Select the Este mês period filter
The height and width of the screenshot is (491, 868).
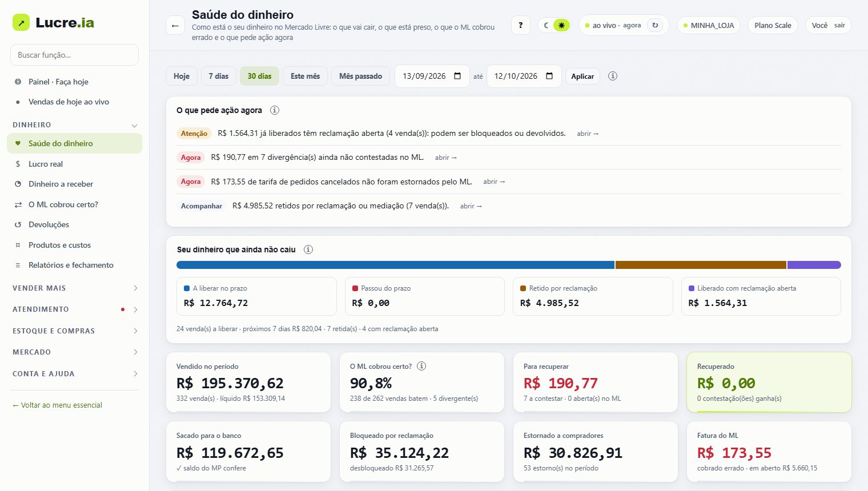(x=305, y=76)
